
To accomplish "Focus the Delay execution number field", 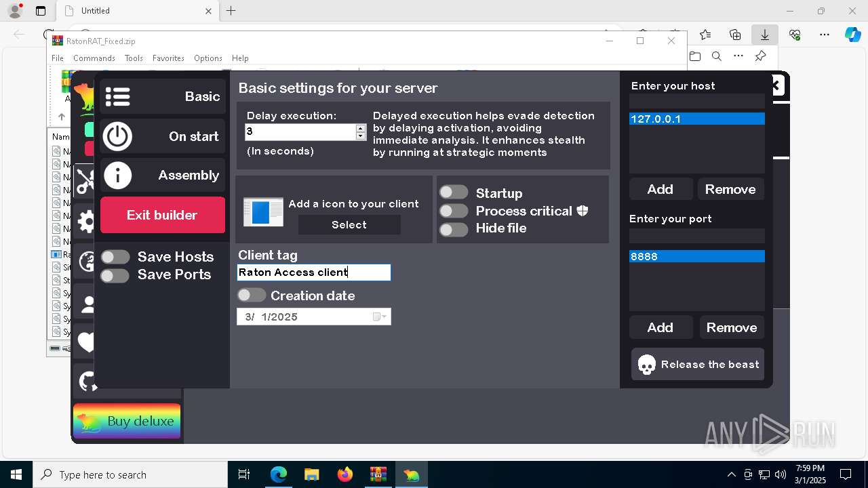I will (300, 131).
